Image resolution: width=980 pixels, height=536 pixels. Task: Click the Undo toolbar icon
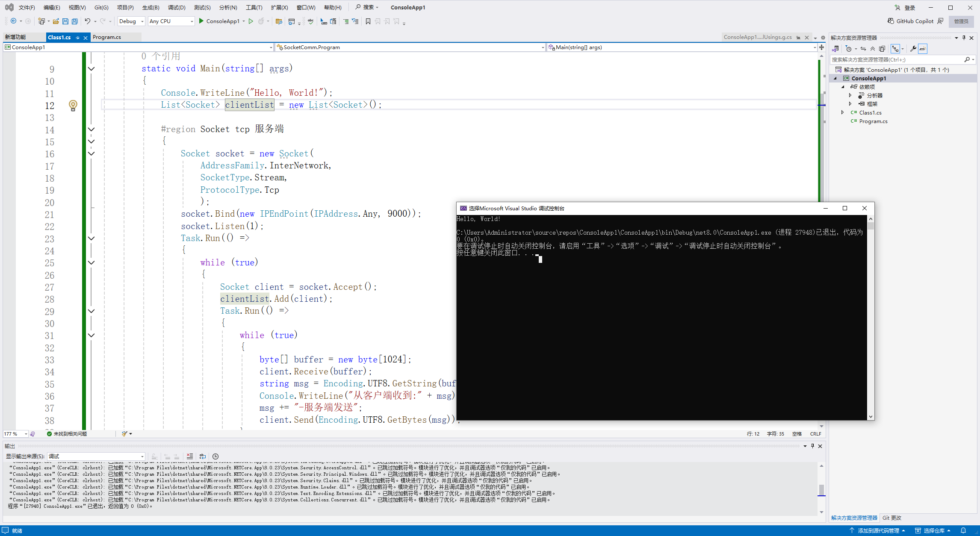click(x=87, y=21)
